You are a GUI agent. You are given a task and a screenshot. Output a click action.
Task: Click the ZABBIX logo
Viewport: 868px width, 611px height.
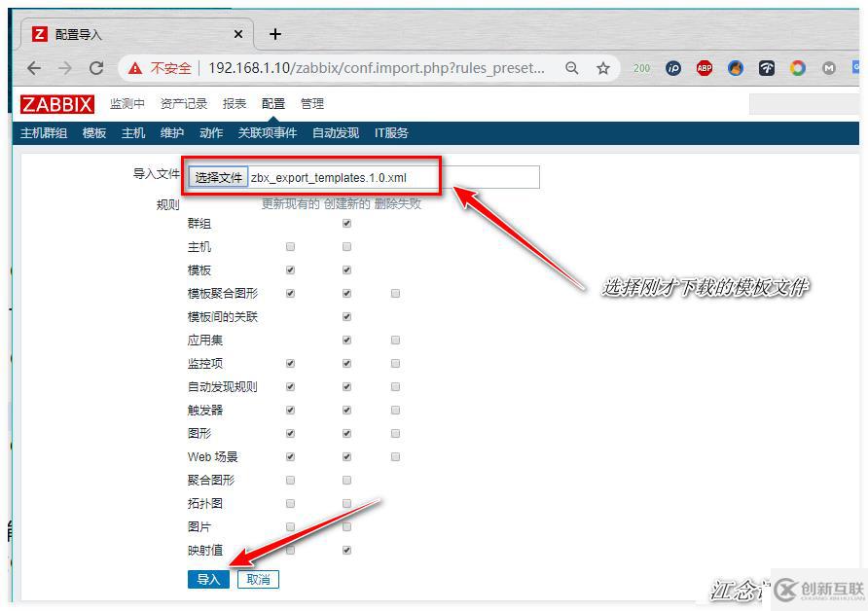tap(57, 104)
